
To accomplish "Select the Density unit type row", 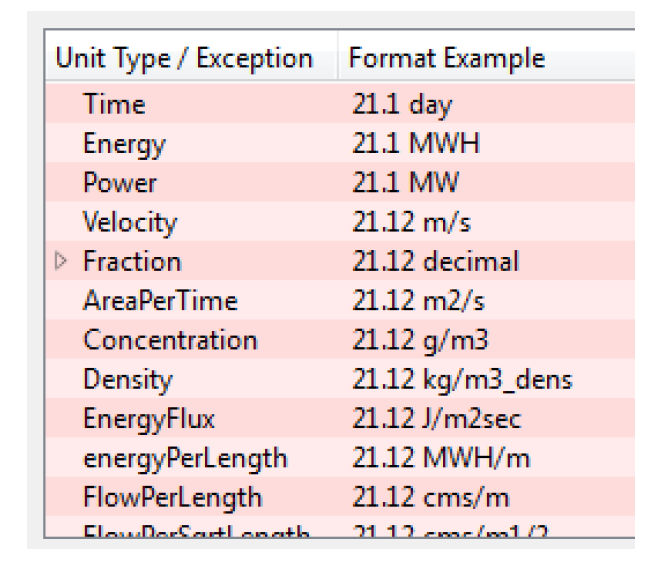I will tap(127, 380).
